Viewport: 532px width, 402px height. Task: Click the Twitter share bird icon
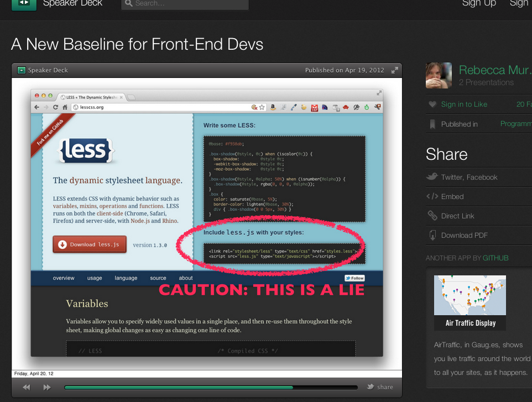[x=372, y=387]
